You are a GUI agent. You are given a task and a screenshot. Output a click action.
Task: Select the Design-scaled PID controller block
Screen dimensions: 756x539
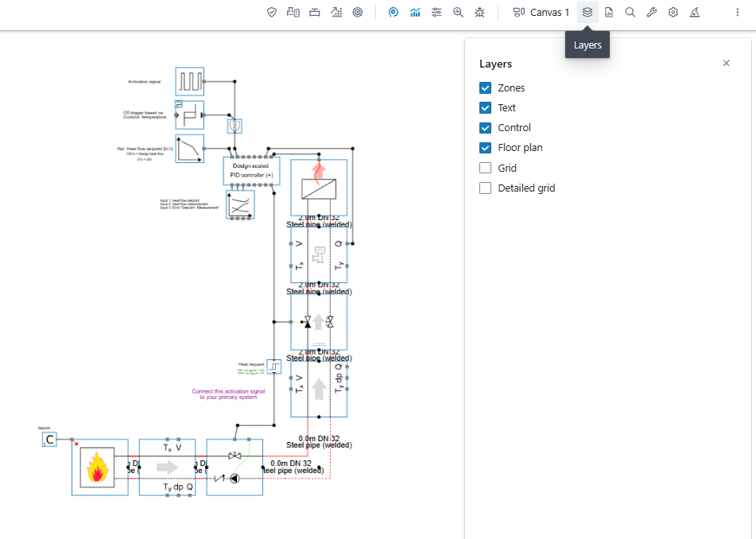click(251, 171)
